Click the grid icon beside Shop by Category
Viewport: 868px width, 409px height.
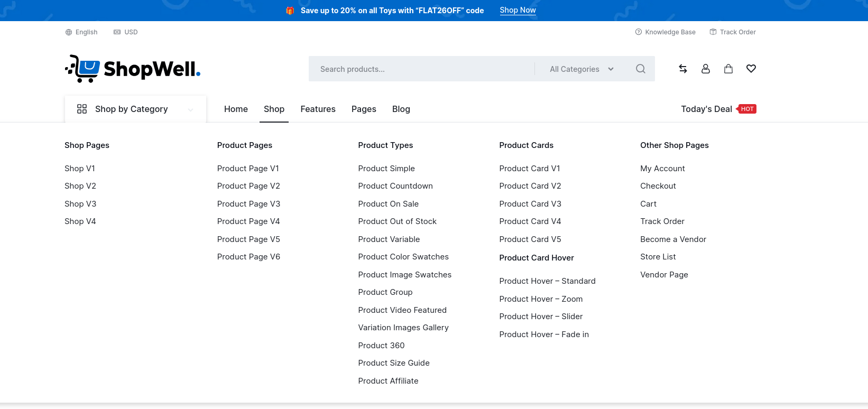[x=82, y=109]
